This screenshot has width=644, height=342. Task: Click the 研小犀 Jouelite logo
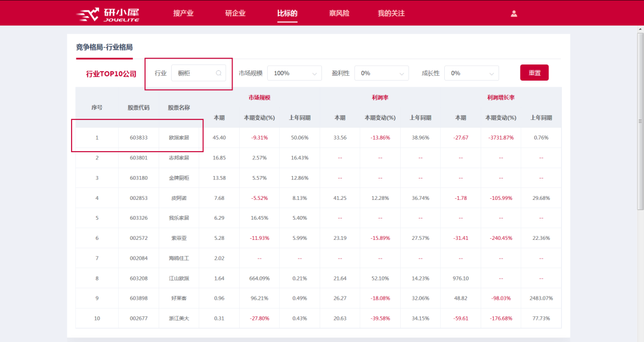coord(108,14)
